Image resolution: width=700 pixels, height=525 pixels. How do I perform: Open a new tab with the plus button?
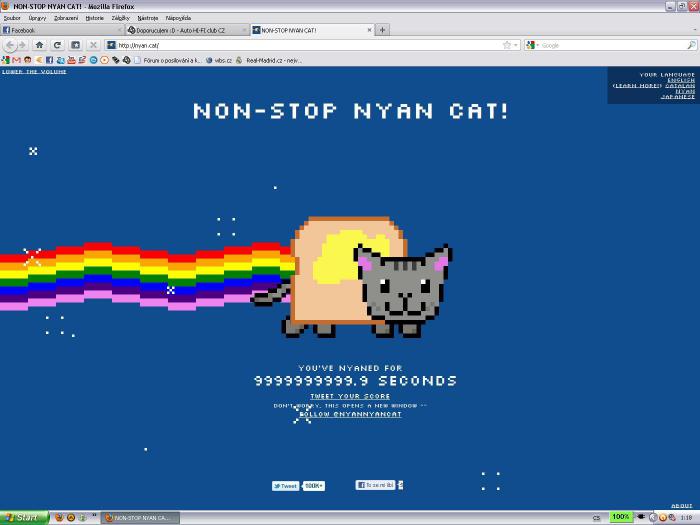(x=383, y=30)
